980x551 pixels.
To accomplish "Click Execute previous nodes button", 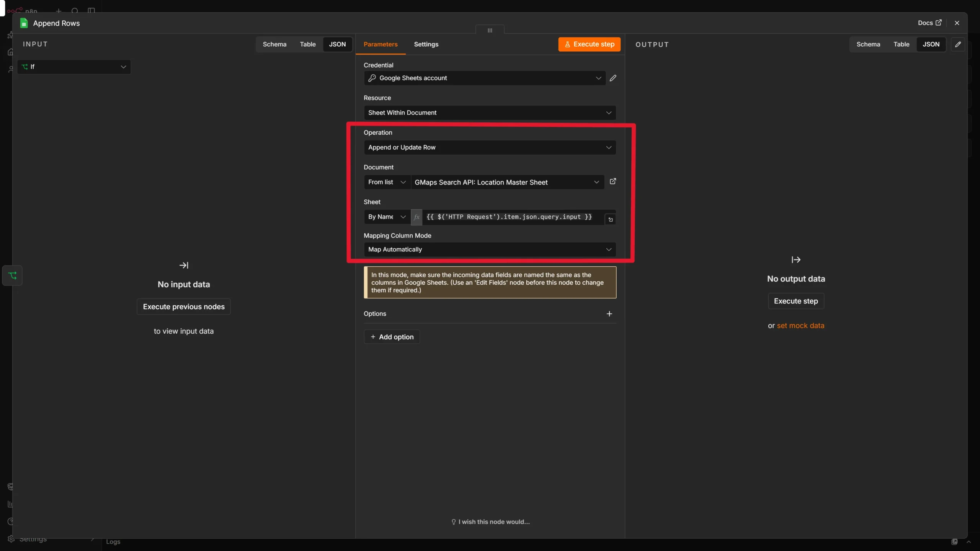I will tap(184, 306).
